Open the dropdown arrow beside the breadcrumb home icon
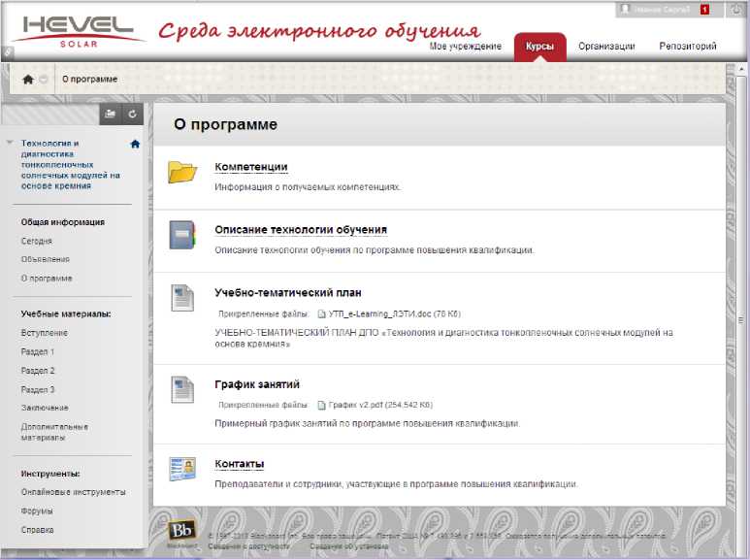Viewport: 750px width, 560px height. point(43,80)
